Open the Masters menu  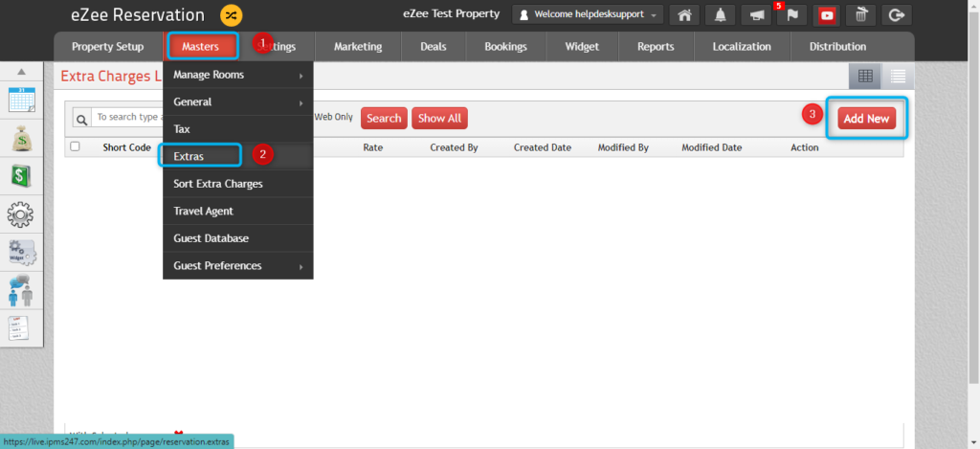pos(201,47)
